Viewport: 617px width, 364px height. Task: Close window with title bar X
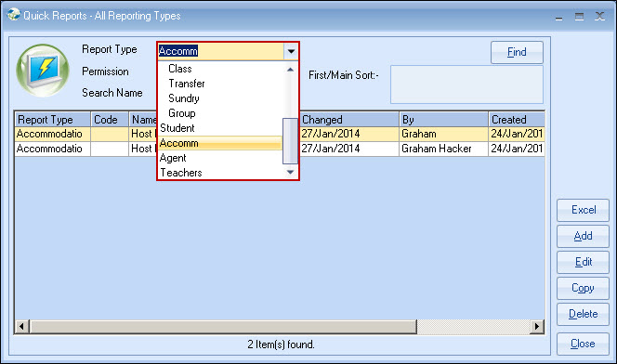point(599,17)
